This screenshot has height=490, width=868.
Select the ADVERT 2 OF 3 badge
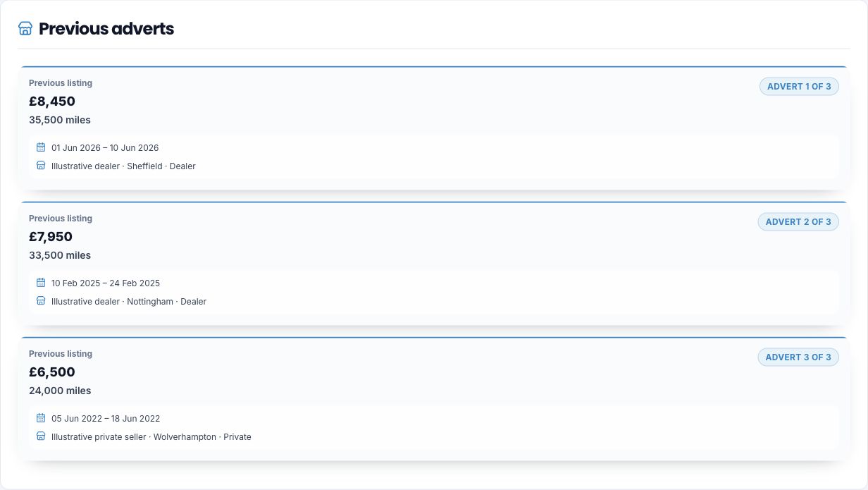798,222
